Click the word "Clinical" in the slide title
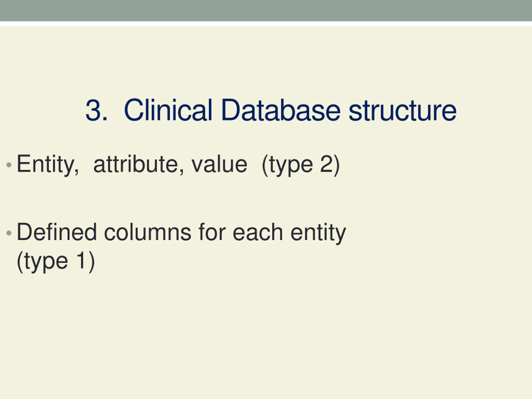This screenshot has height=399, width=532. (x=168, y=110)
